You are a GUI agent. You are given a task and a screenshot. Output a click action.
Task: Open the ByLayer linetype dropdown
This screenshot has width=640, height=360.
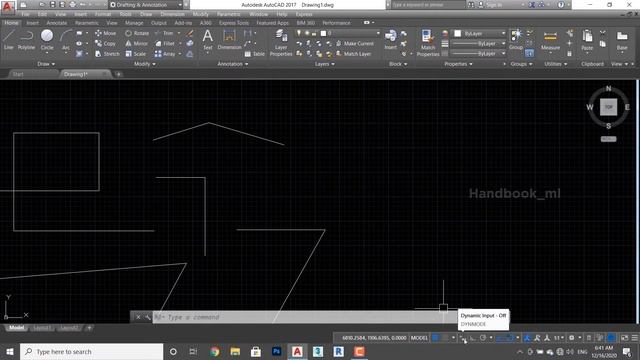coord(478,54)
